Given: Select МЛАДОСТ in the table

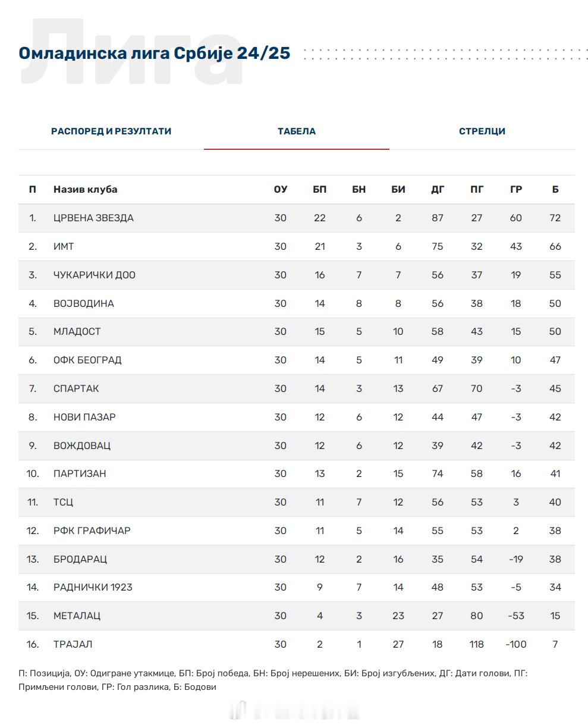Looking at the screenshot, I should pos(77,331).
